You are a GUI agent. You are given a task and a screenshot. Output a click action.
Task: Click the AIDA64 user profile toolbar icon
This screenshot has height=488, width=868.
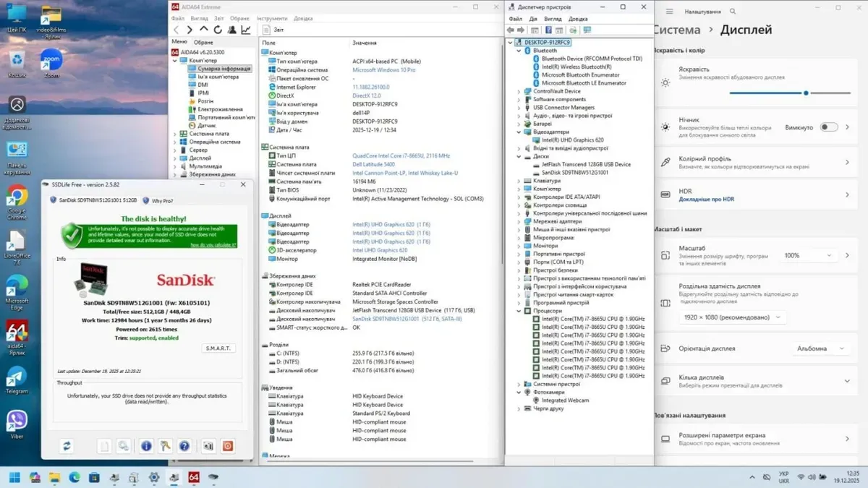[231, 30]
